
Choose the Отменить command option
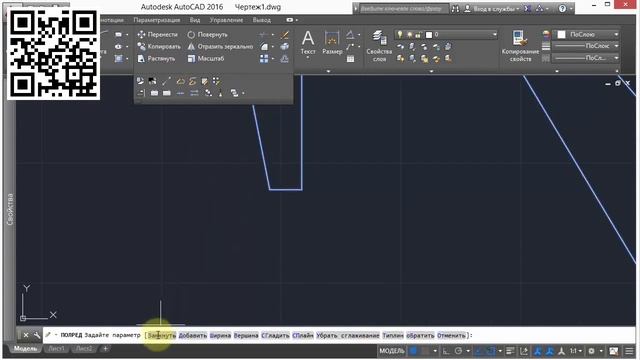point(451,335)
